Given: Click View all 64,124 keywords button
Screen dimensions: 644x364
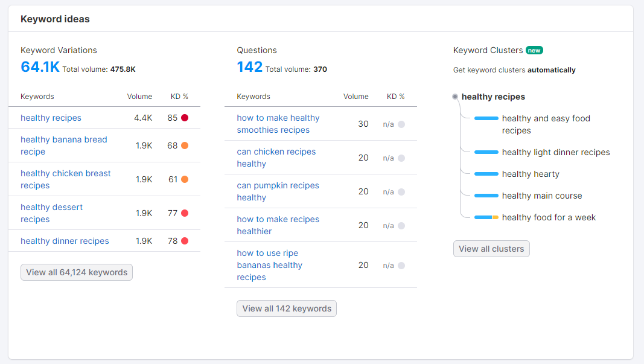Looking at the screenshot, I should pos(77,272).
